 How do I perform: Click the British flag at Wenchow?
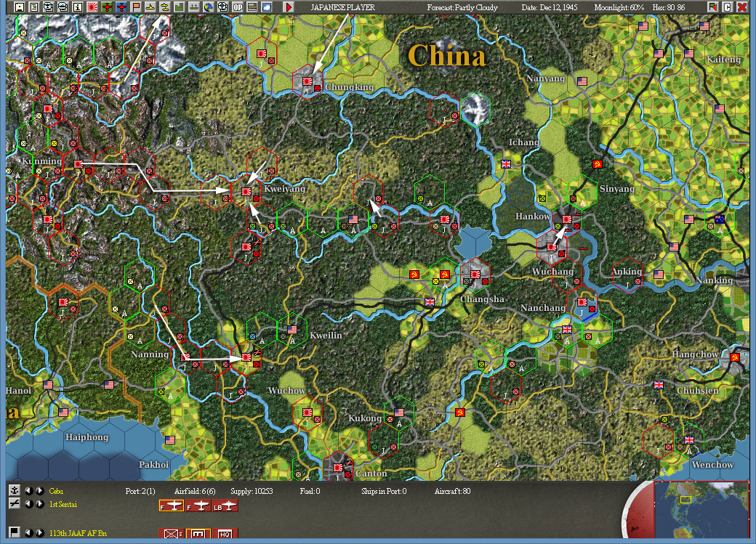(x=689, y=440)
